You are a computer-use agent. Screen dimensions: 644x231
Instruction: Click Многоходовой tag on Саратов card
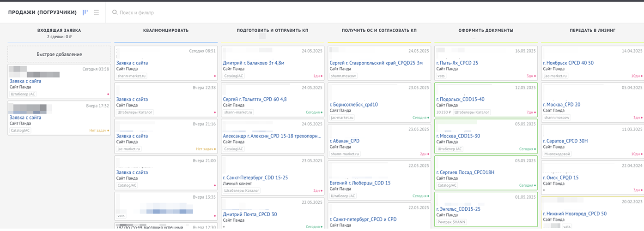(x=557, y=154)
